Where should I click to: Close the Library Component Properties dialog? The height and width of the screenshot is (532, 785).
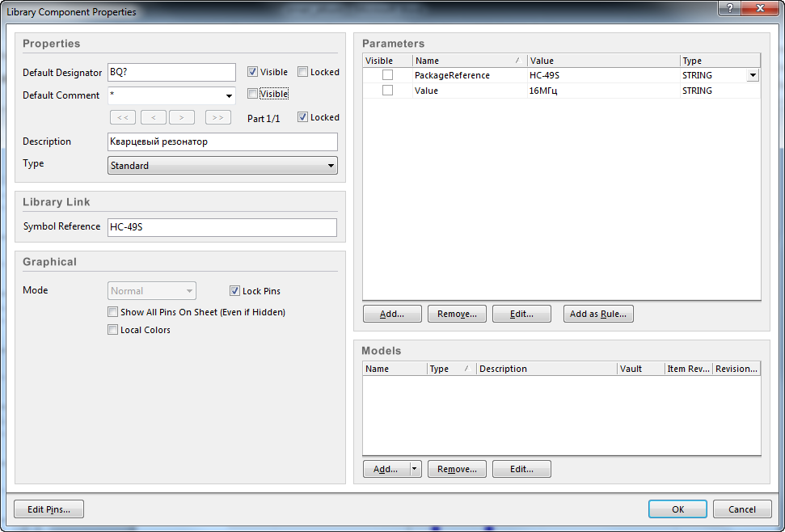point(761,8)
